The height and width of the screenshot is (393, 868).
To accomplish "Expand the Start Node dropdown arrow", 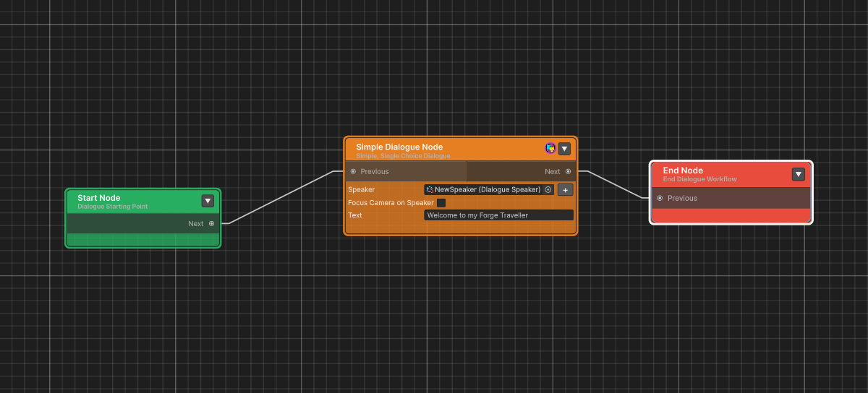I will pos(208,201).
